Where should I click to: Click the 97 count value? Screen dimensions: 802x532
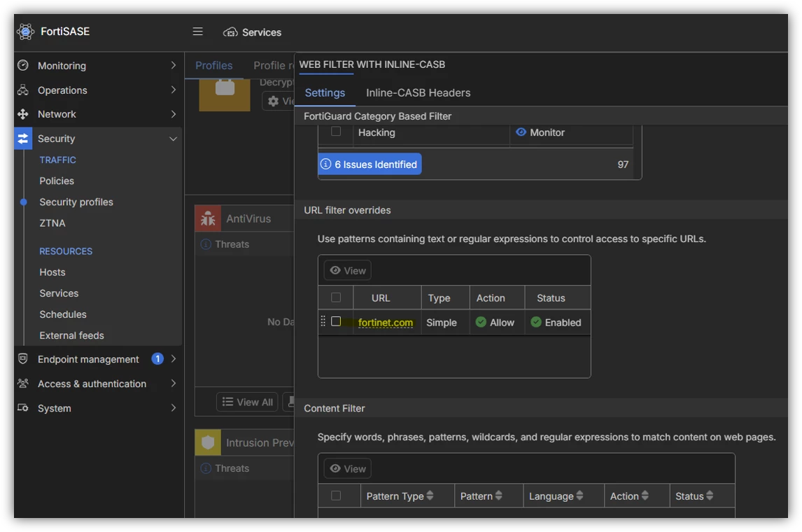622,164
